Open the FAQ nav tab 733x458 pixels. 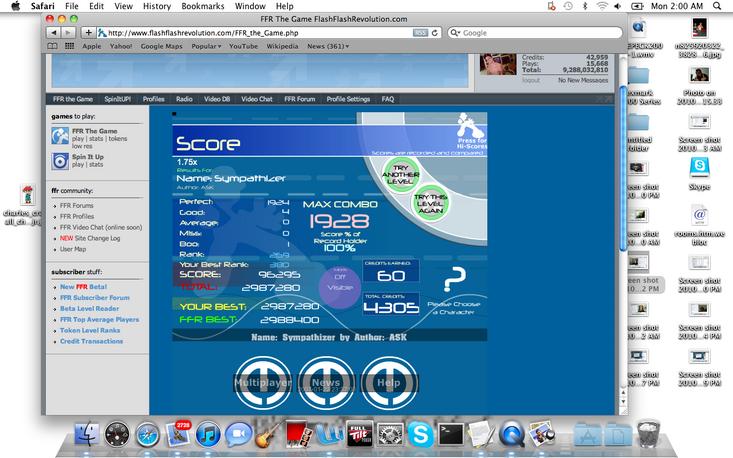coord(388,99)
